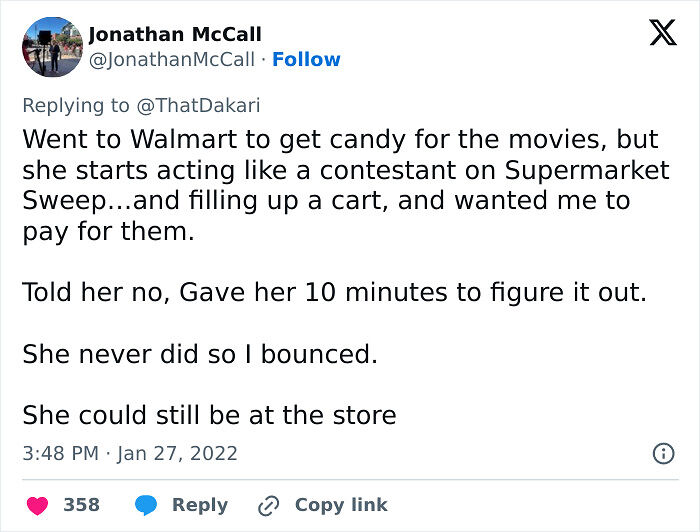Click the chain link copy icon

[x=267, y=505]
